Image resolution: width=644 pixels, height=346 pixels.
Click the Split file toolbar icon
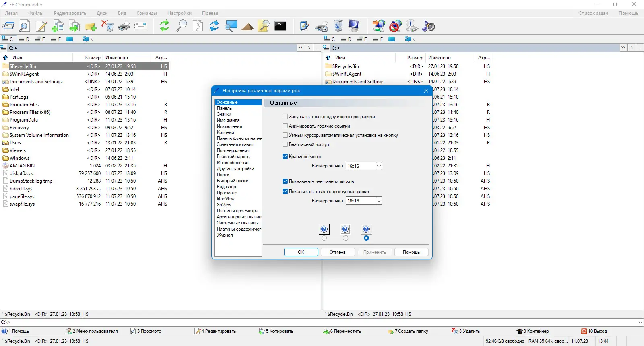[x=198, y=26]
